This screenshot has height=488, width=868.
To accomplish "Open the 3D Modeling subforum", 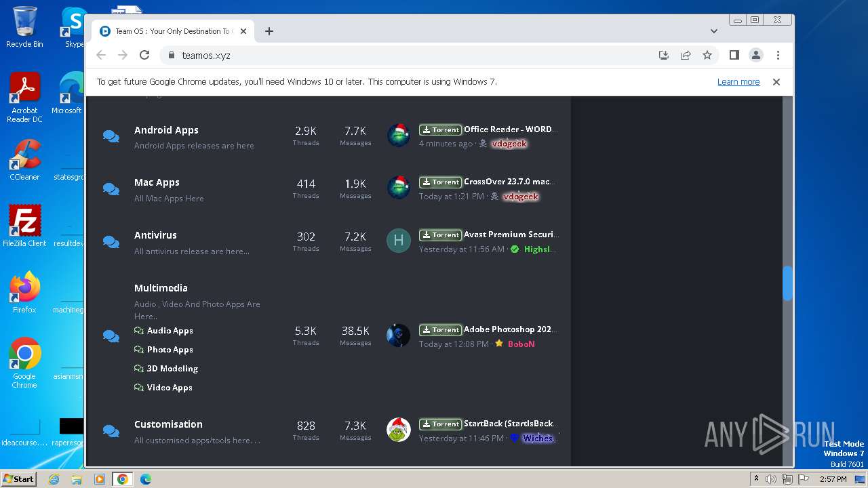I will 172,369.
